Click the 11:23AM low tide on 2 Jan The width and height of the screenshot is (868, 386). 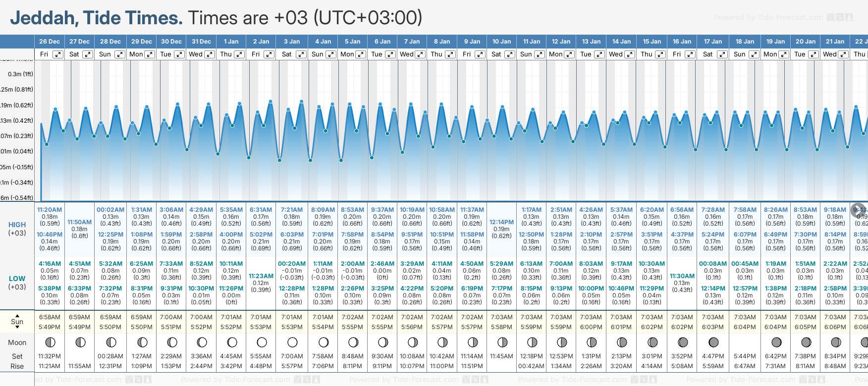[261, 276]
